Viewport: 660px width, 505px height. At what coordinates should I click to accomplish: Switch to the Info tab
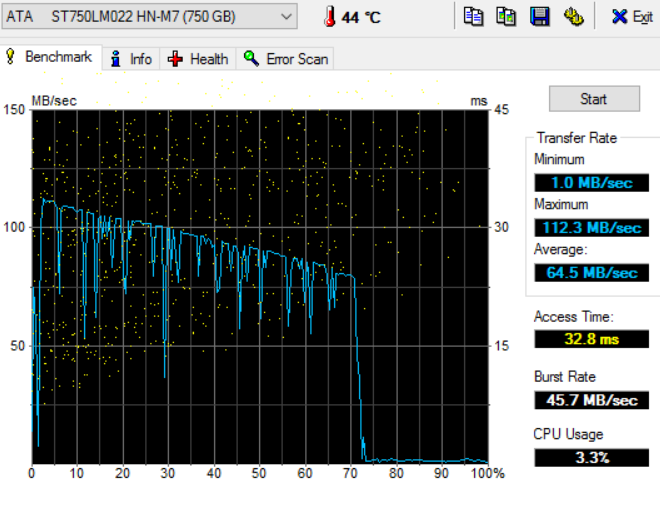pyautogui.click(x=131, y=59)
